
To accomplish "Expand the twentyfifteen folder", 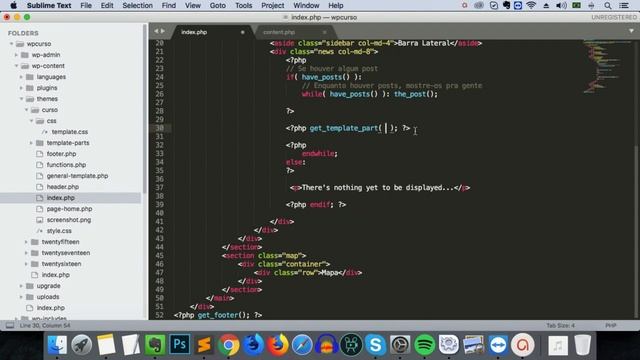I will [26, 242].
